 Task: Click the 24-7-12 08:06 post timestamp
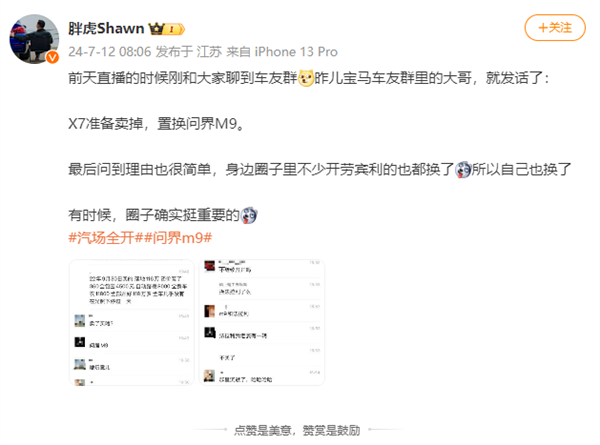(110, 52)
